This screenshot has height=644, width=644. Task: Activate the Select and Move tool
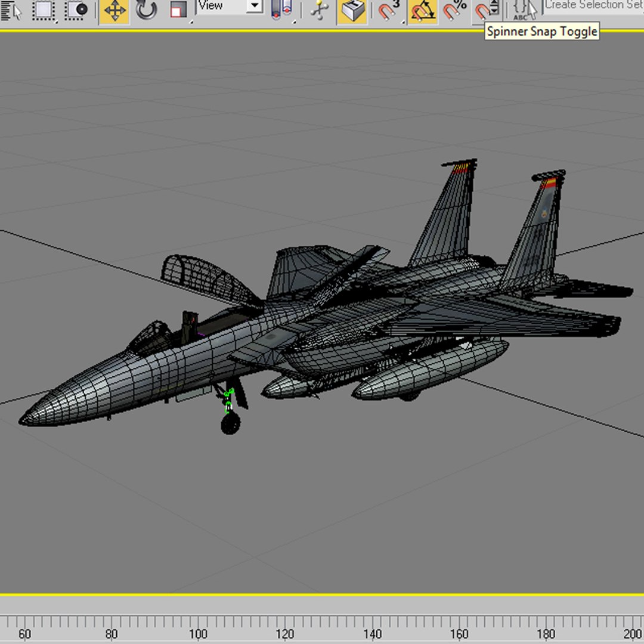coord(114,11)
